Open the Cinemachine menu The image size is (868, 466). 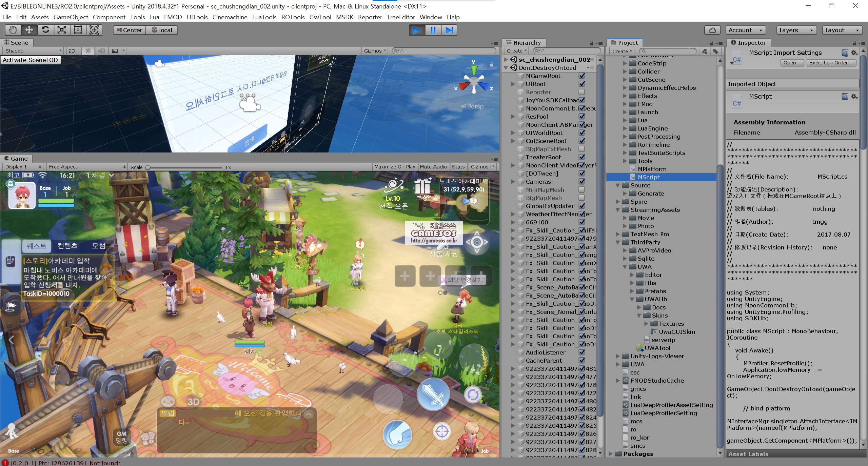(230, 17)
